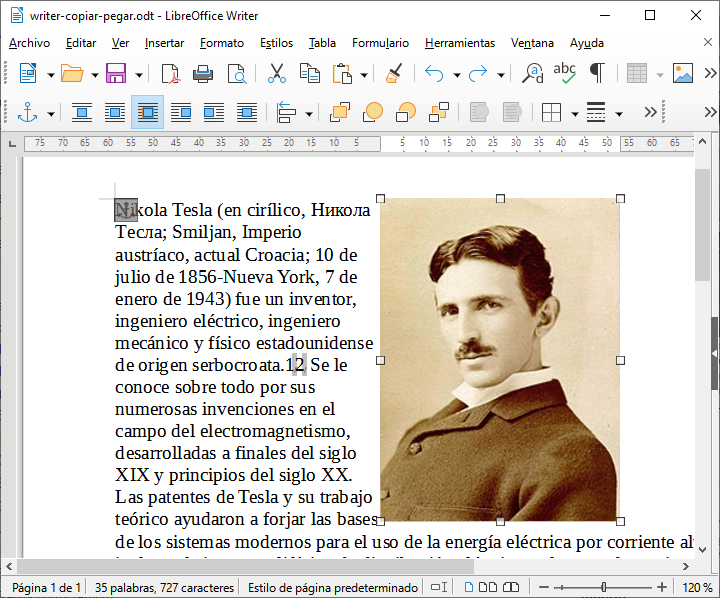Open the Insertar menu

point(164,43)
